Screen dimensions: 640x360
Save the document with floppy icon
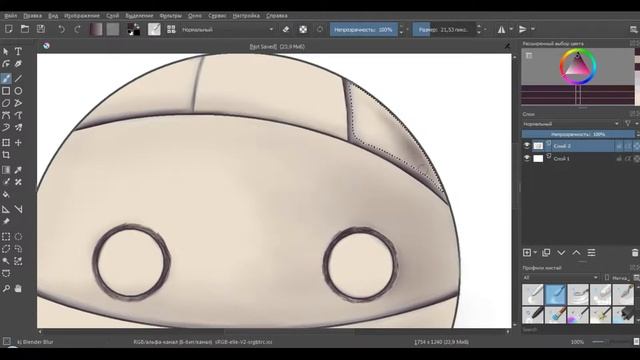pos(41,29)
